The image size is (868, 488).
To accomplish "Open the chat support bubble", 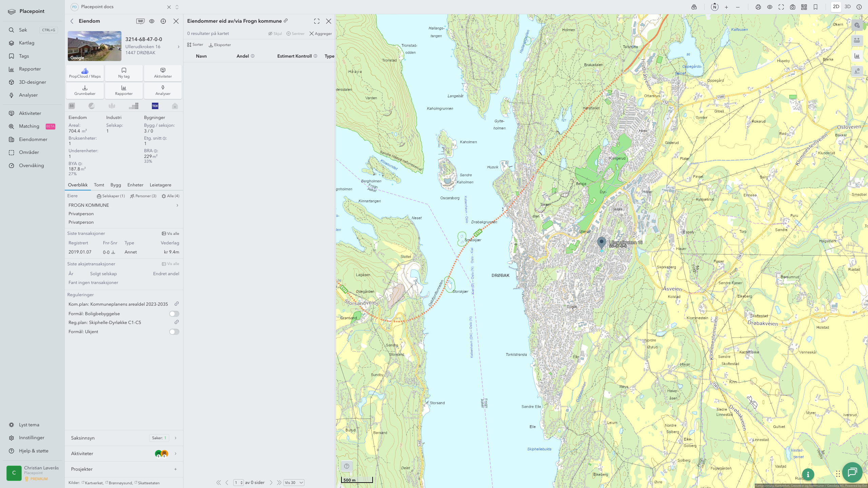I will (x=852, y=472).
